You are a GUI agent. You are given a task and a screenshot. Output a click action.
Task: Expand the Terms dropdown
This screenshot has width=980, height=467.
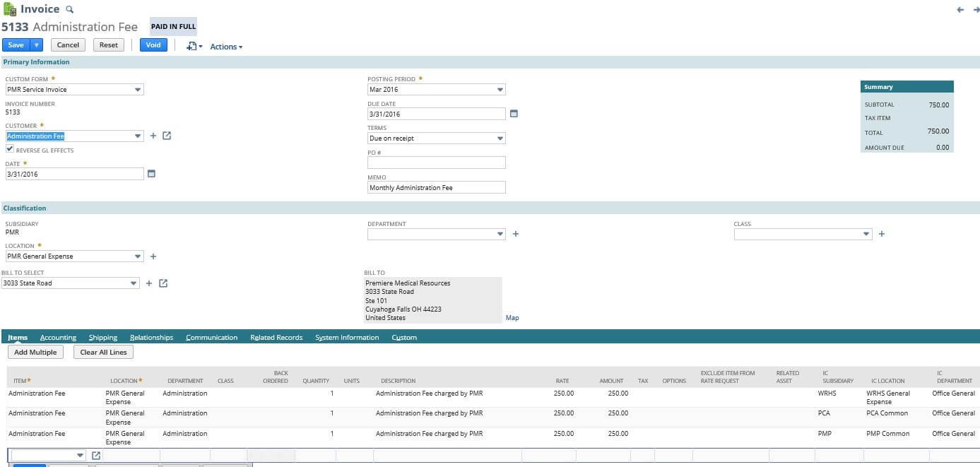(x=500, y=138)
